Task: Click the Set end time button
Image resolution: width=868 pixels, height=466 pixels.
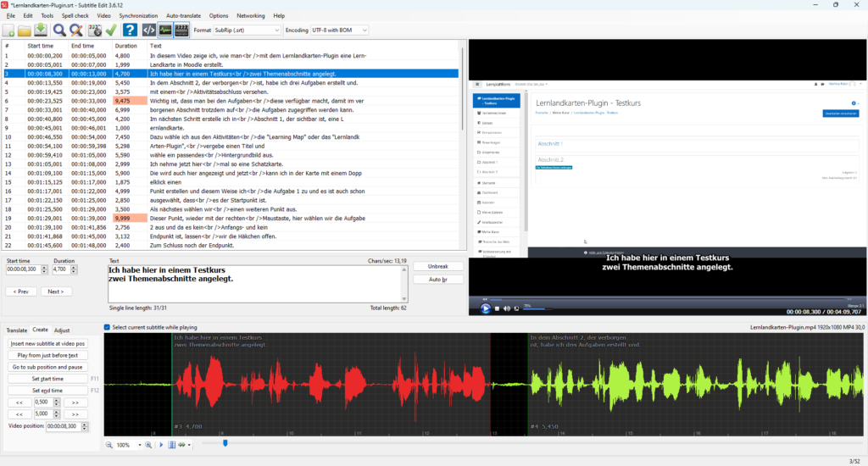Action: tap(47, 391)
